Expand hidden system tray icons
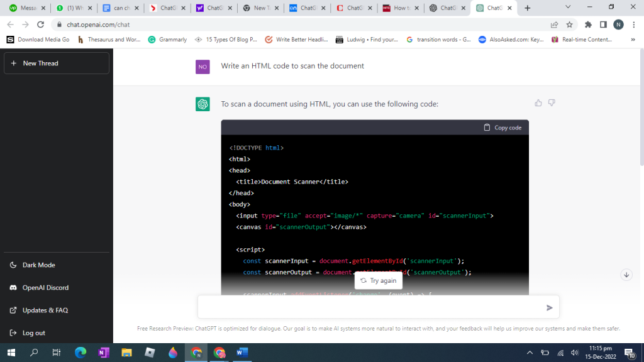The image size is (644, 362). (x=530, y=353)
